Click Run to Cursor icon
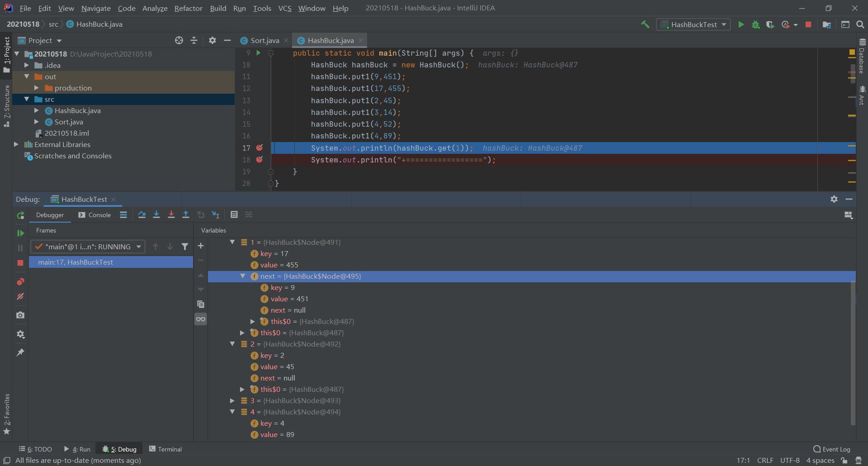Viewport: 868px width, 466px height. 216,215
